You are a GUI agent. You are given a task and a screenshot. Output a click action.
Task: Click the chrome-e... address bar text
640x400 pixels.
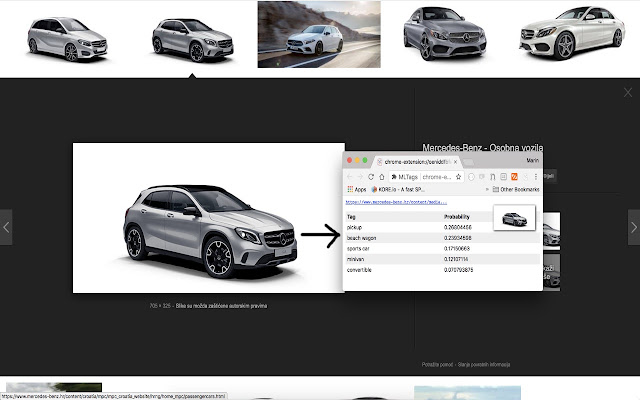pos(437,177)
